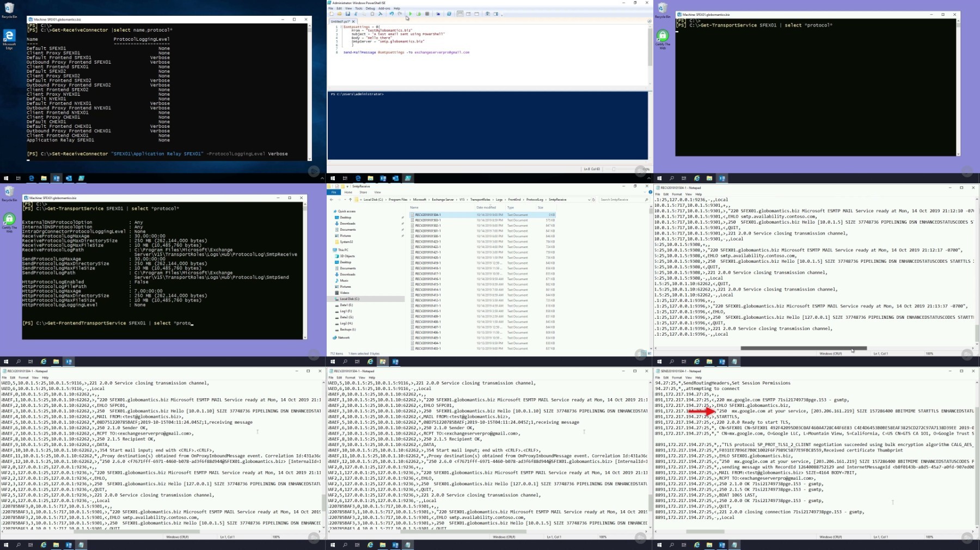
Task: Click the Up arrow in SmtpReceive Explorer window
Action: [350, 200]
